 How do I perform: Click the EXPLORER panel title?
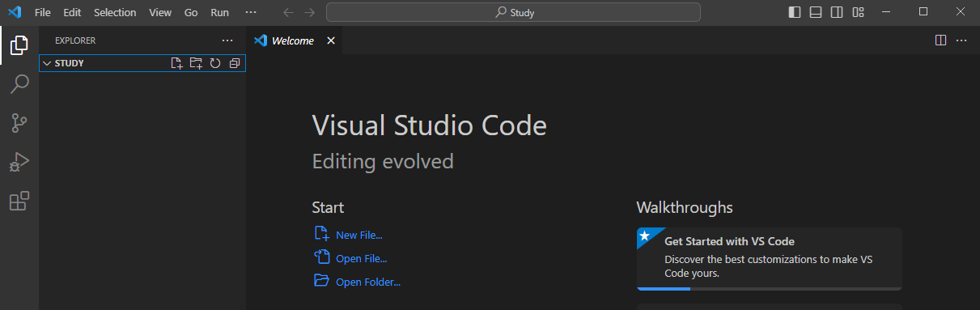click(75, 40)
